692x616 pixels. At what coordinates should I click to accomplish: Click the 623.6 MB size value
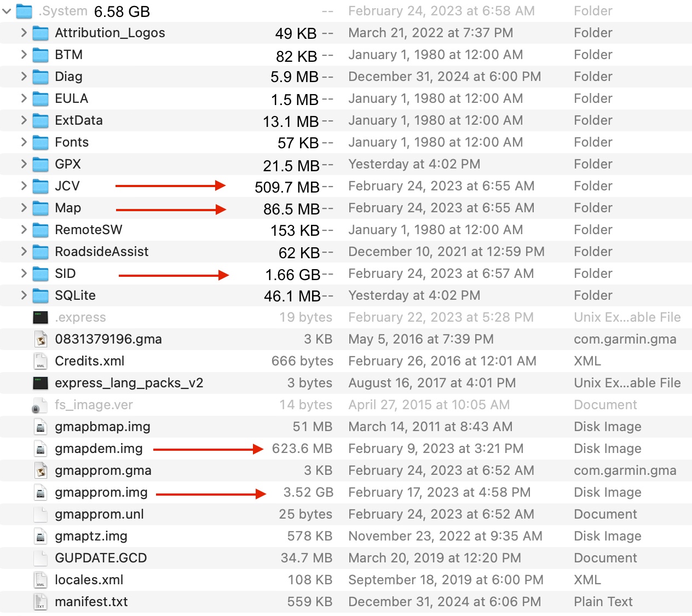click(x=302, y=449)
